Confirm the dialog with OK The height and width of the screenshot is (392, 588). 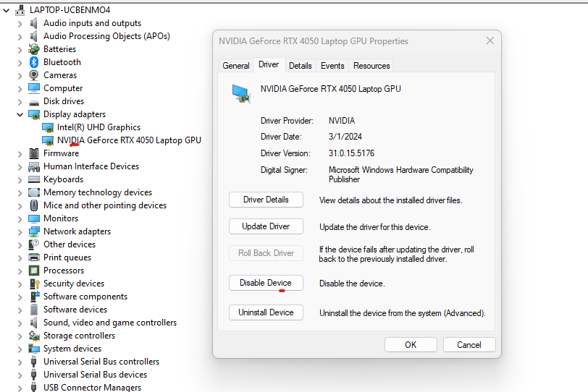(x=411, y=344)
